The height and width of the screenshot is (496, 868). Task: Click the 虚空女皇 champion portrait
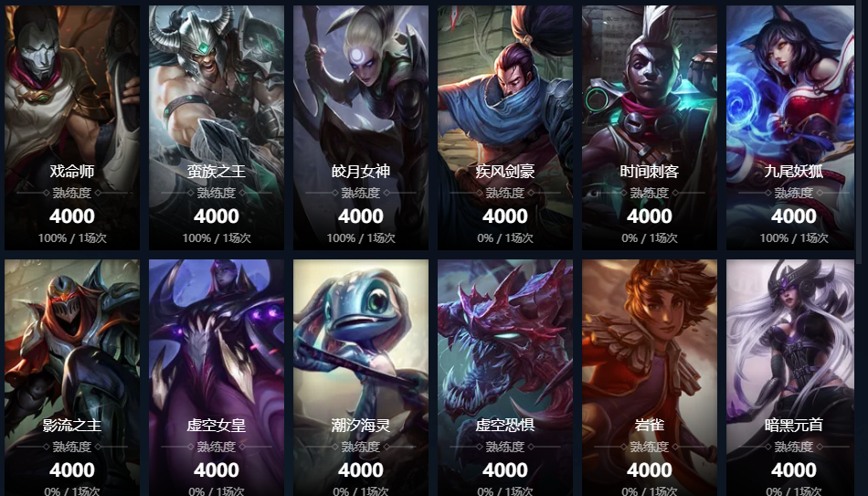coord(217,377)
